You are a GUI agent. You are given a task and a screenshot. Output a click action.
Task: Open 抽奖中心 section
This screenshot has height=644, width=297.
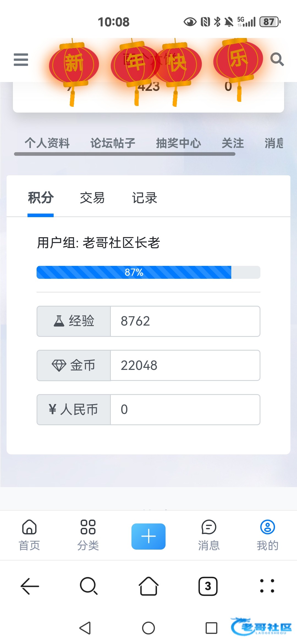[178, 143]
